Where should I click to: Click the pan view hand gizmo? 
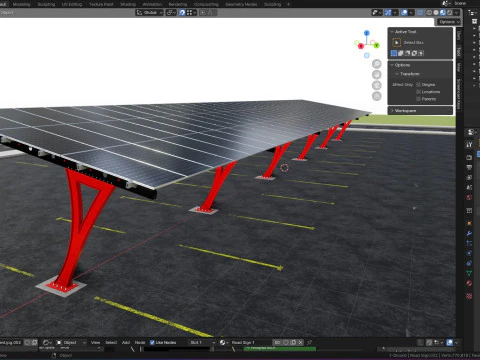pos(377,75)
